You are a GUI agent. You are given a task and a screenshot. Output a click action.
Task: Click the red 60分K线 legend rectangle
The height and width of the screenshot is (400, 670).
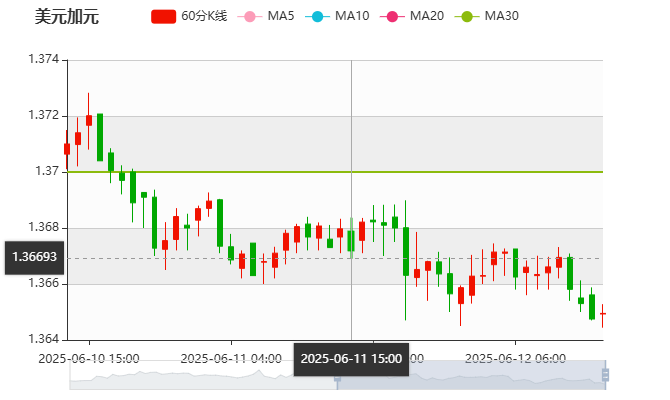[163, 16]
